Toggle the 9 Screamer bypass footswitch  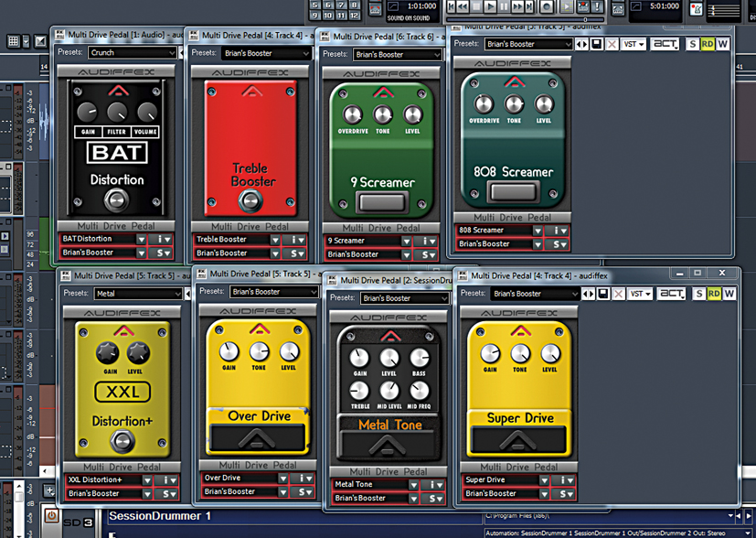pos(382,202)
